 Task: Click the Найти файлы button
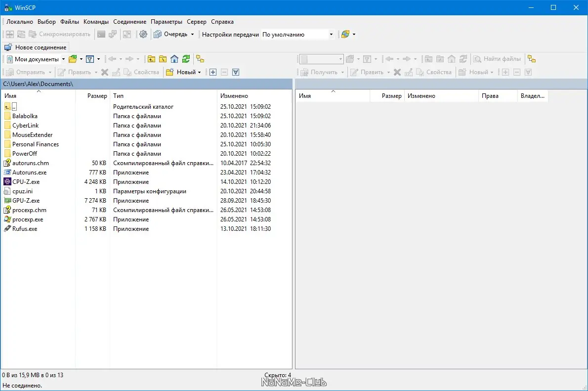[x=497, y=59]
